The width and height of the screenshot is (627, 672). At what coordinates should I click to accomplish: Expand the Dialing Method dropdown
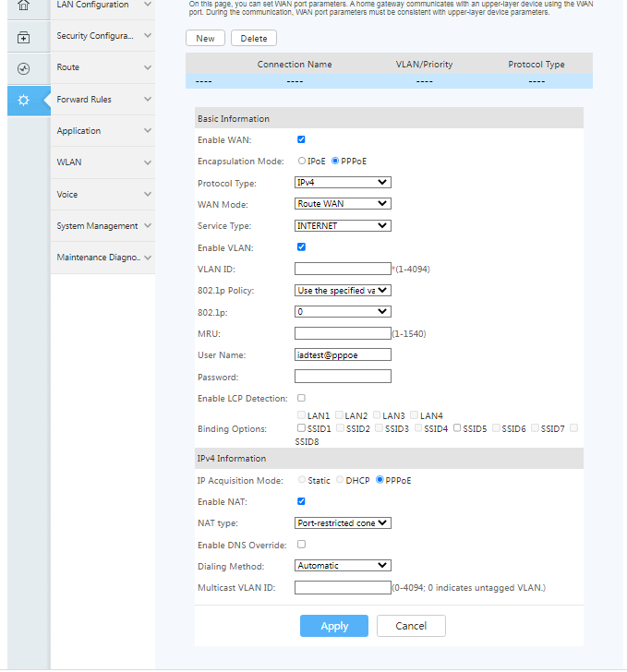point(343,566)
